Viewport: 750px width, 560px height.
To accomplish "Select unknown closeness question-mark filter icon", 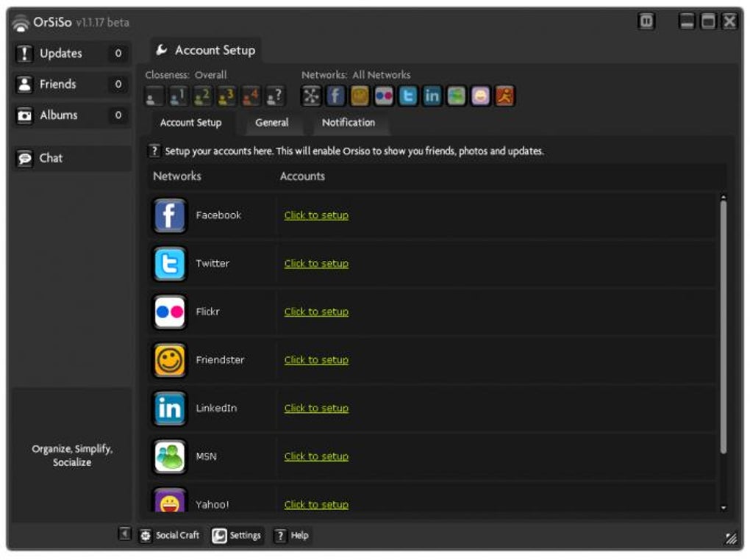I will (276, 96).
